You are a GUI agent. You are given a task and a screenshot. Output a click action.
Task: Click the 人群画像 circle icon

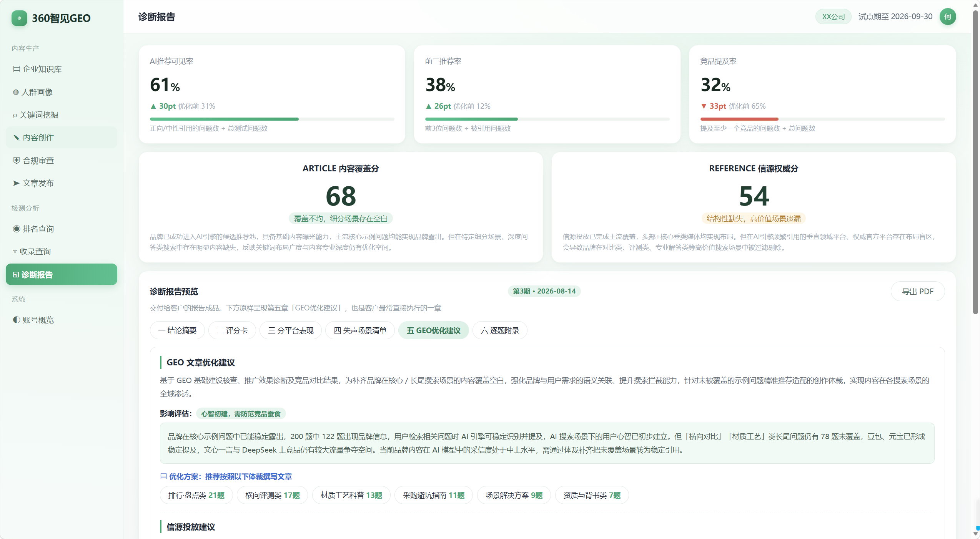click(16, 92)
